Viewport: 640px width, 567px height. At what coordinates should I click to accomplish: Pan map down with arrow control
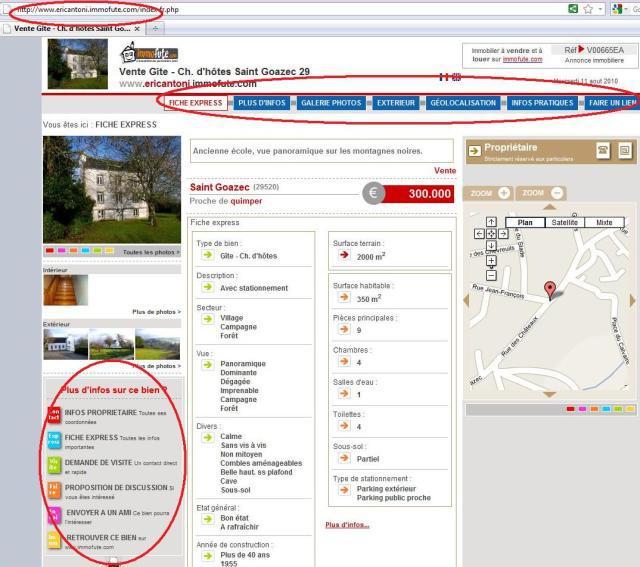point(491,246)
